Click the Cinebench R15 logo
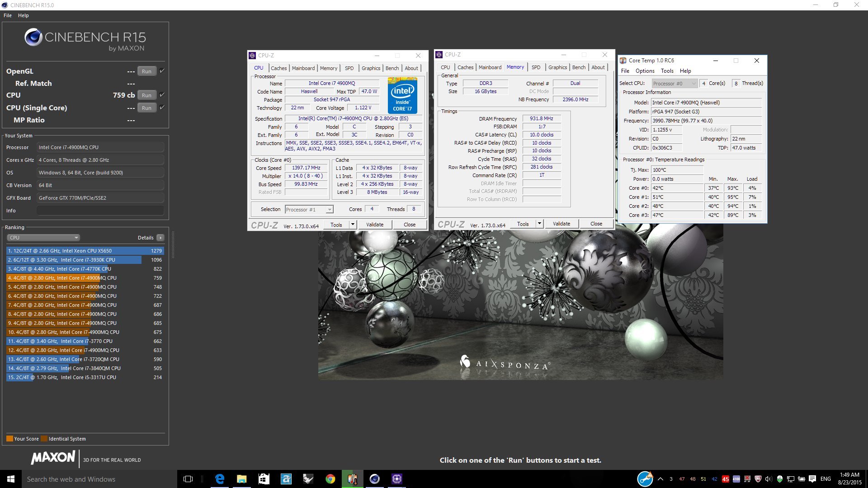The image size is (868, 488). pyautogui.click(x=85, y=40)
